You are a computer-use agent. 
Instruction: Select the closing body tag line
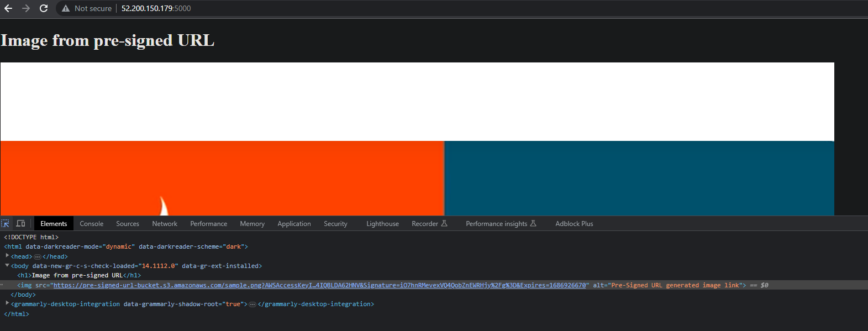coord(23,295)
